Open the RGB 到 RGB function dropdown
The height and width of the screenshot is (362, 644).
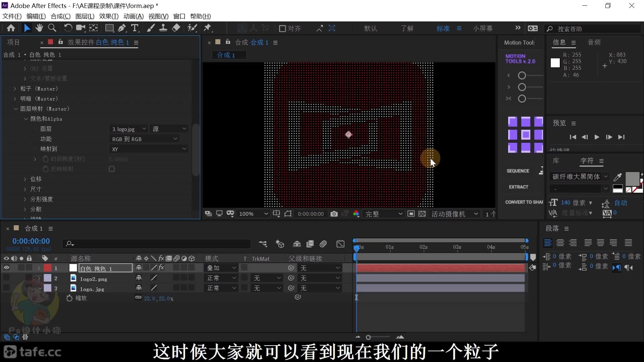click(145, 139)
